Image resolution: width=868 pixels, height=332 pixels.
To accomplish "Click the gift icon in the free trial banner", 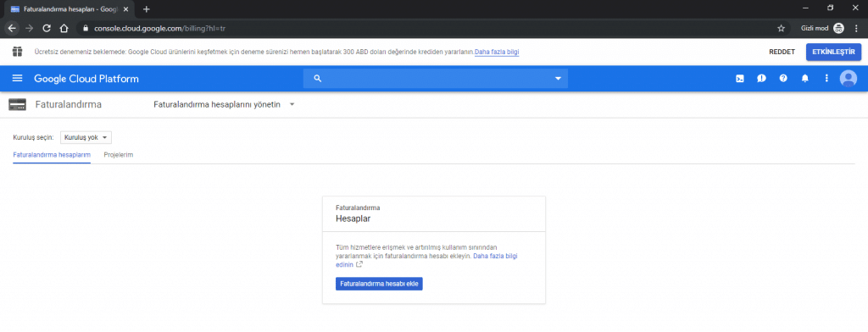I will (x=18, y=52).
